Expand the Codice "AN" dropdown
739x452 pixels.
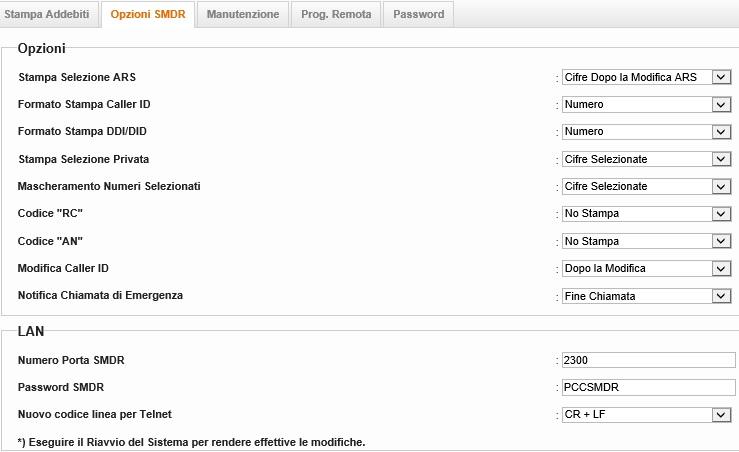tap(646, 241)
